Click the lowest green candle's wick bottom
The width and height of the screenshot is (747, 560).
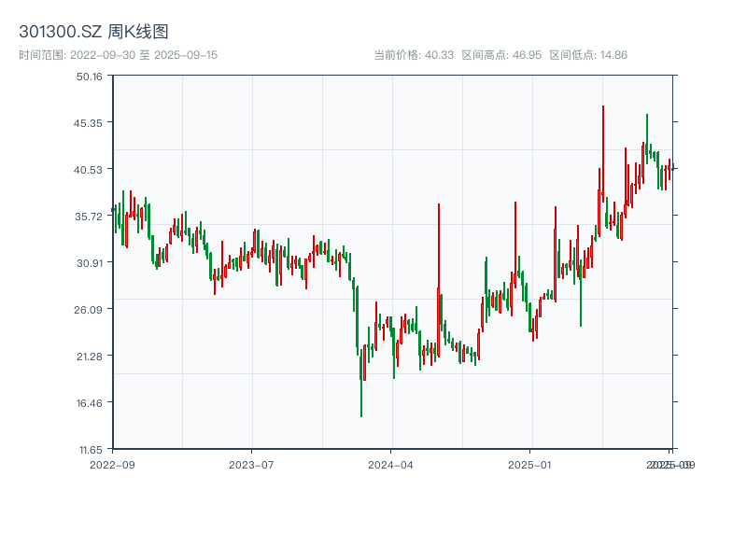click(x=361, y=416)
